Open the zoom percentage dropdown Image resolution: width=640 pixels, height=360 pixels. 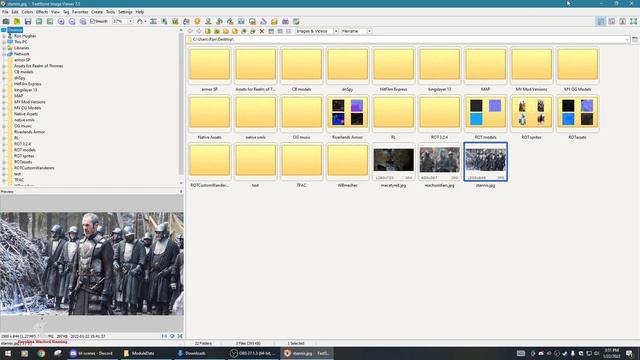tap(130, 21)
